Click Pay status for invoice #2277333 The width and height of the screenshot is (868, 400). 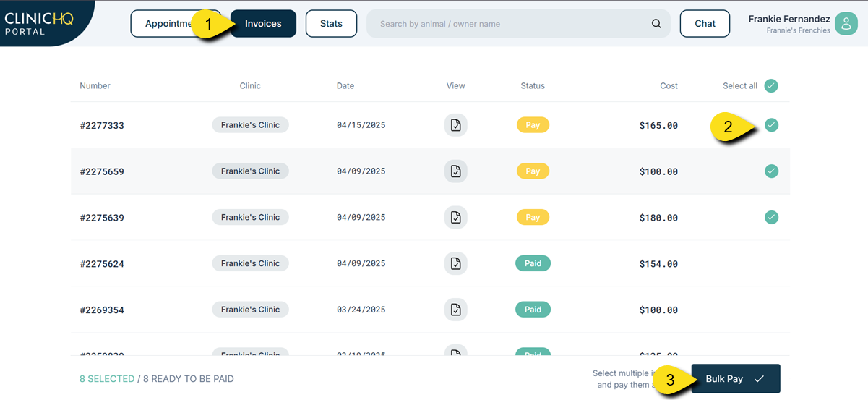click(x=533, y=125)
